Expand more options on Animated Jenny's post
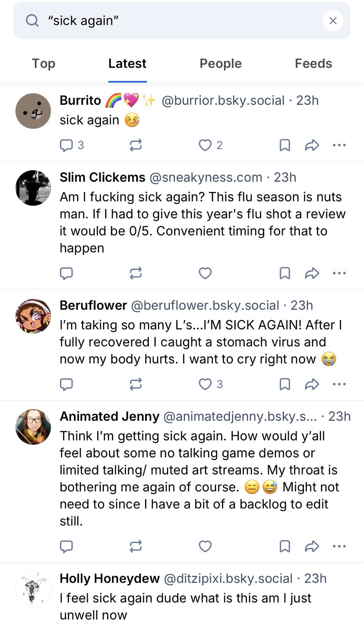The height and width of the screenshot is (630, 364). pyautogui.click(x=339, y=546)
